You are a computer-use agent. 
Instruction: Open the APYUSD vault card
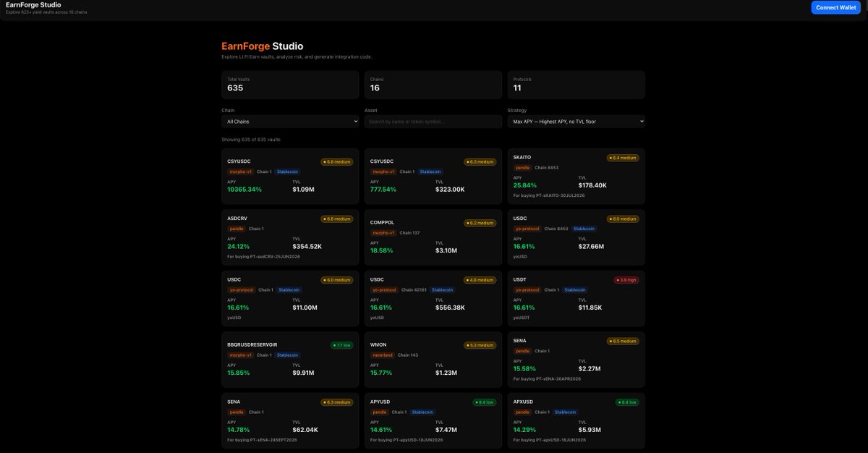click(433, 420)
